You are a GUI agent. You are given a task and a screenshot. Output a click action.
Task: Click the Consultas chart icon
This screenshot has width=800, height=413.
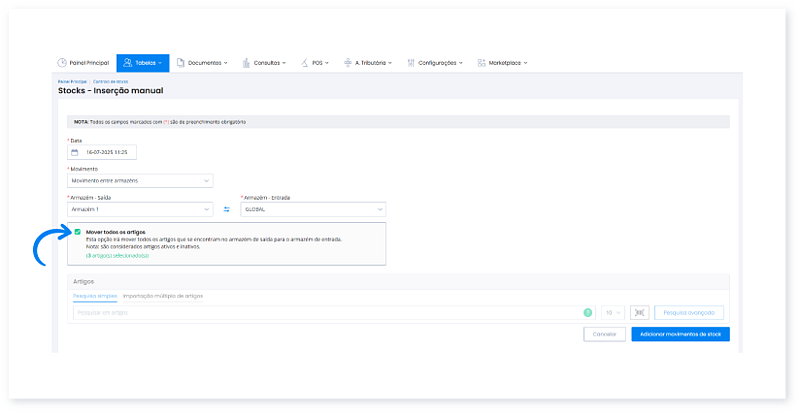tap(245, 63)
